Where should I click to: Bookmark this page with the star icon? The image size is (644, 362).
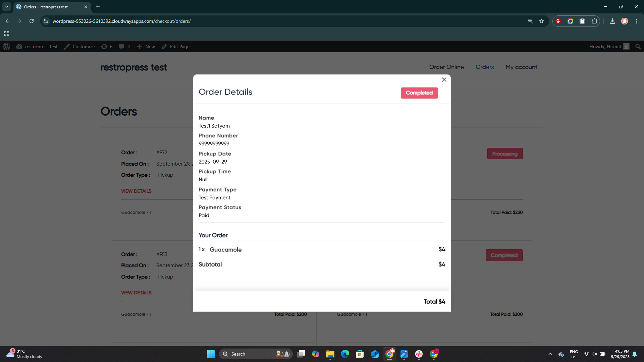tap(541, 21)
